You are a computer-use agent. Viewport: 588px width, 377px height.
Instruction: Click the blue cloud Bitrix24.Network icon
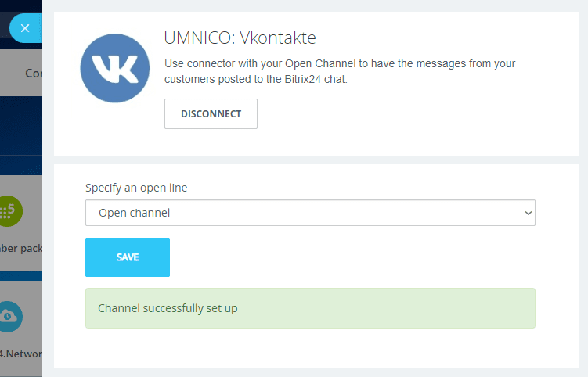[x=11, y=315]
